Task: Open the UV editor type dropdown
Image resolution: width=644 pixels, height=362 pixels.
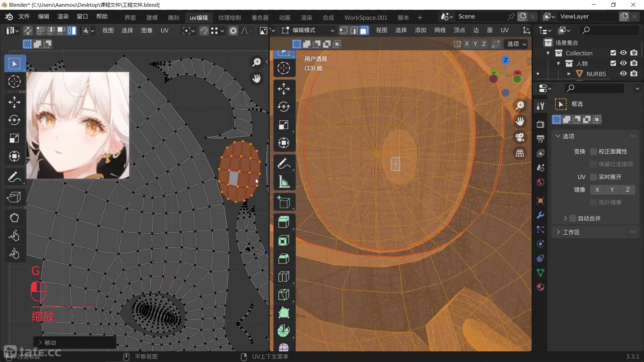Action: pos(12,31)
